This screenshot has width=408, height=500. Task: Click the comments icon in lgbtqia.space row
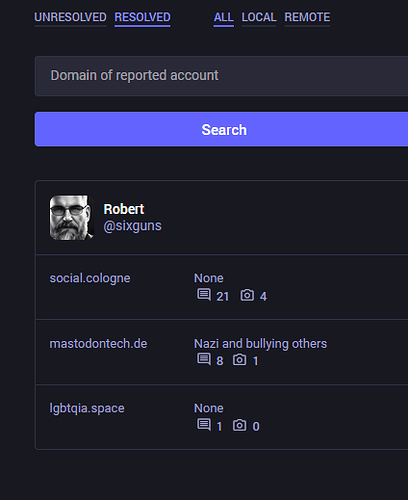204,425
